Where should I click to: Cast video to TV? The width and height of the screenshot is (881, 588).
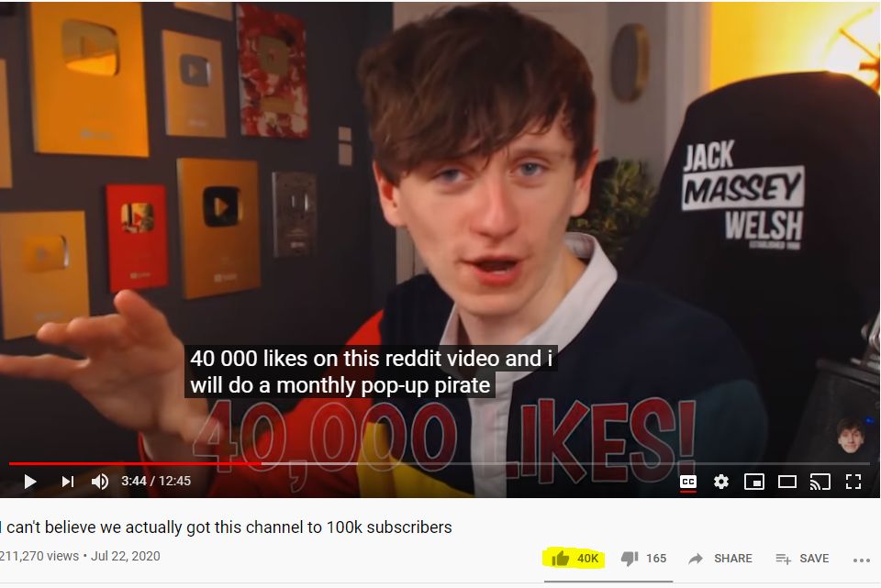(820, 482)
